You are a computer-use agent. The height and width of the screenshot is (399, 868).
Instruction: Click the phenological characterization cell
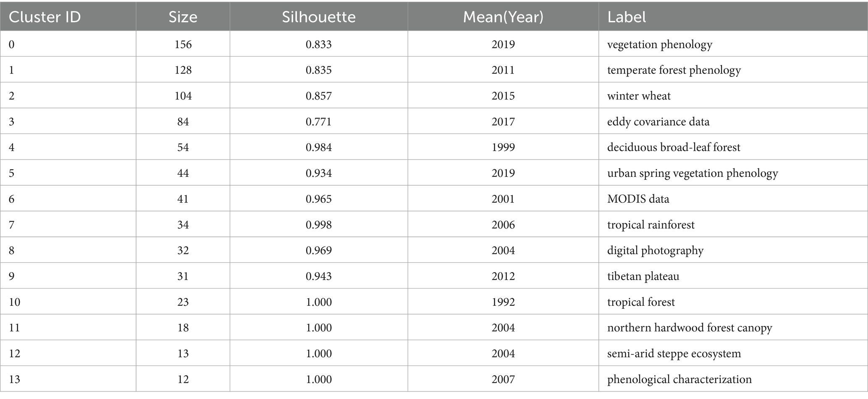679,379
